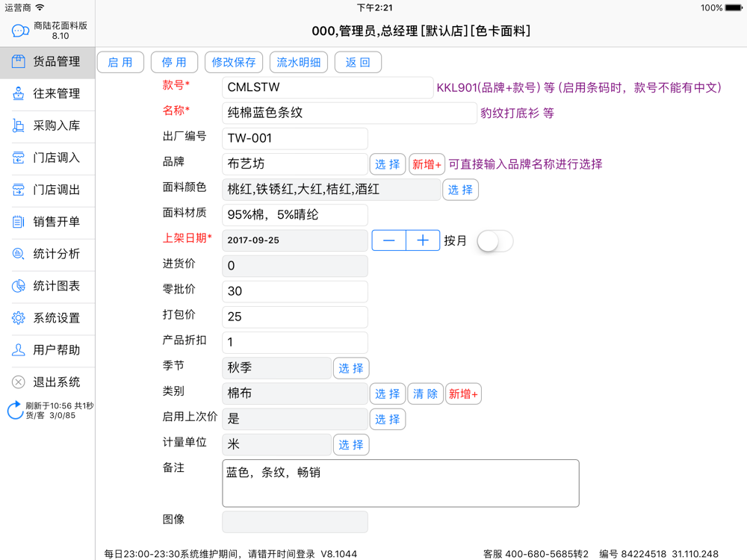Image resolution: width=747 pixels, height=560 pixels.
Task: Increase 上架日期 with plus stepper
Action: 423,240
